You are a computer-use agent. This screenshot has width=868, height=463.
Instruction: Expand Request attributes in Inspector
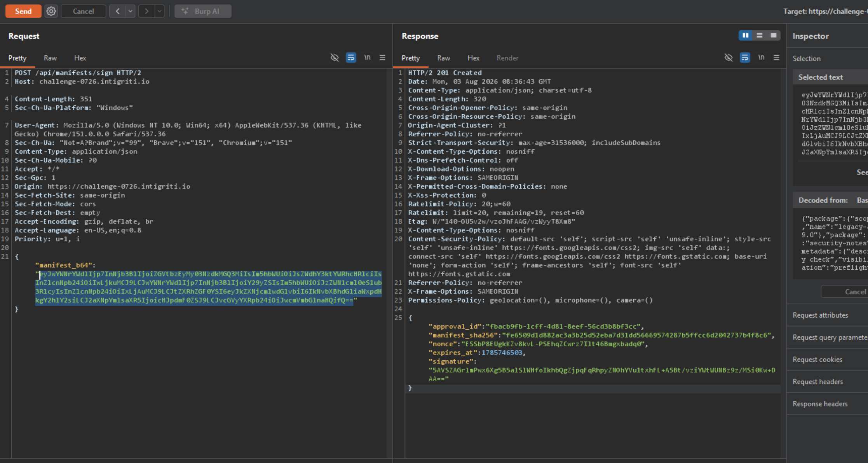(x=828, y=315)
